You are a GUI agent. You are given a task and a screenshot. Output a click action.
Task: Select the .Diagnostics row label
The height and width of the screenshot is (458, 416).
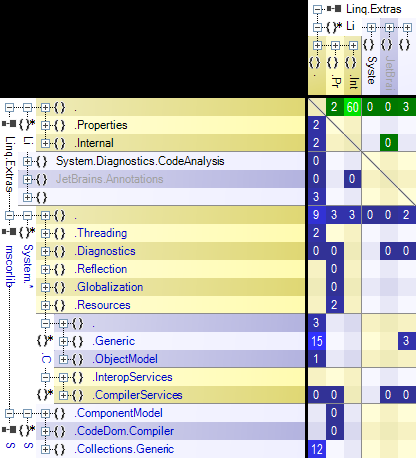pos(106,251)
